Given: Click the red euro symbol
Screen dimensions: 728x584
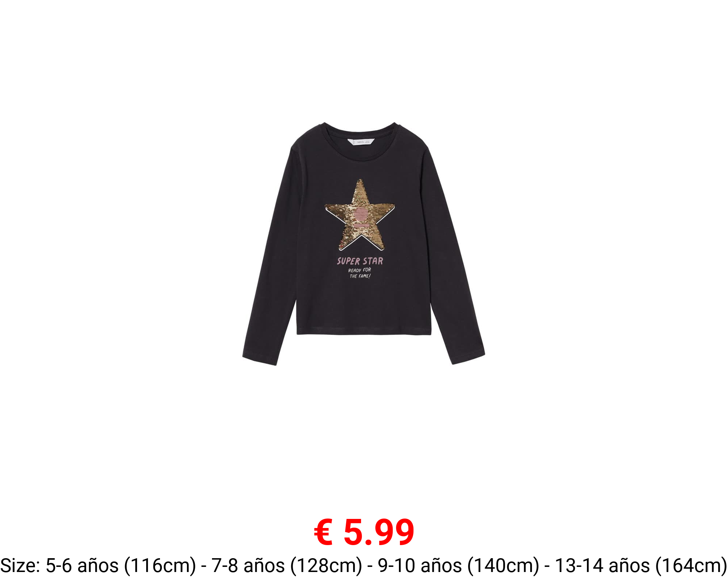Looking at the screenshot, I should (x=323, y=532).
